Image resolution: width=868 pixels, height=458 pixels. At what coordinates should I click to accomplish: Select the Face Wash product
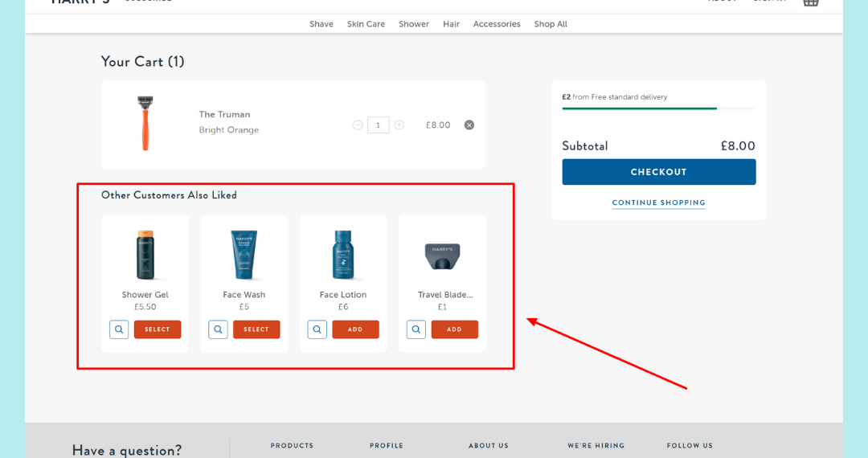pyautogui.click(x=256, y=329)
